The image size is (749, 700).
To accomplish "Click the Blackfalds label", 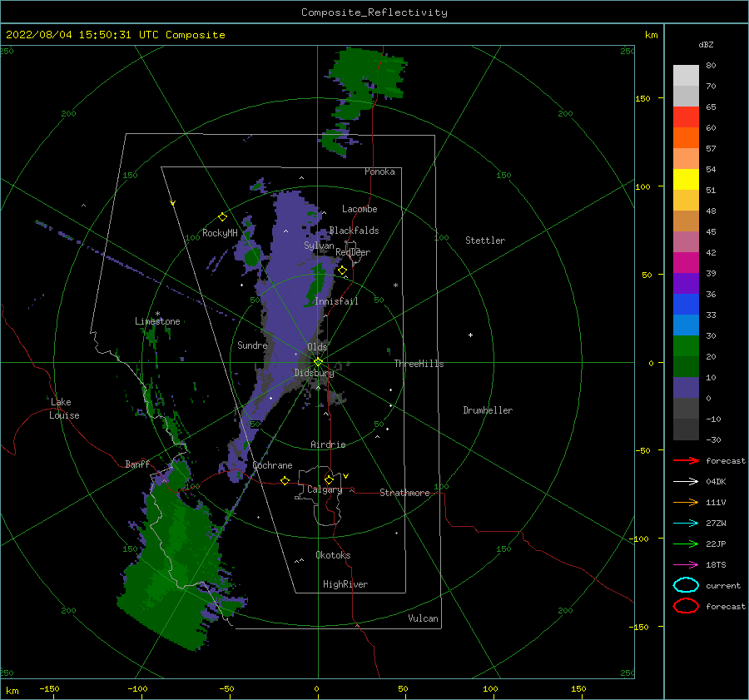I will coord(354,231).
